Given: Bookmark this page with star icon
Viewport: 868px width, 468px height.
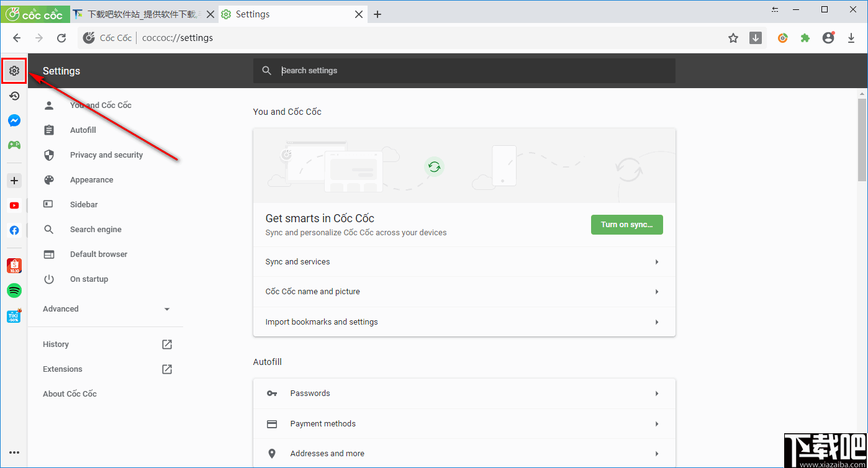Looking at the screenshot, I should (x=733, y=38).
